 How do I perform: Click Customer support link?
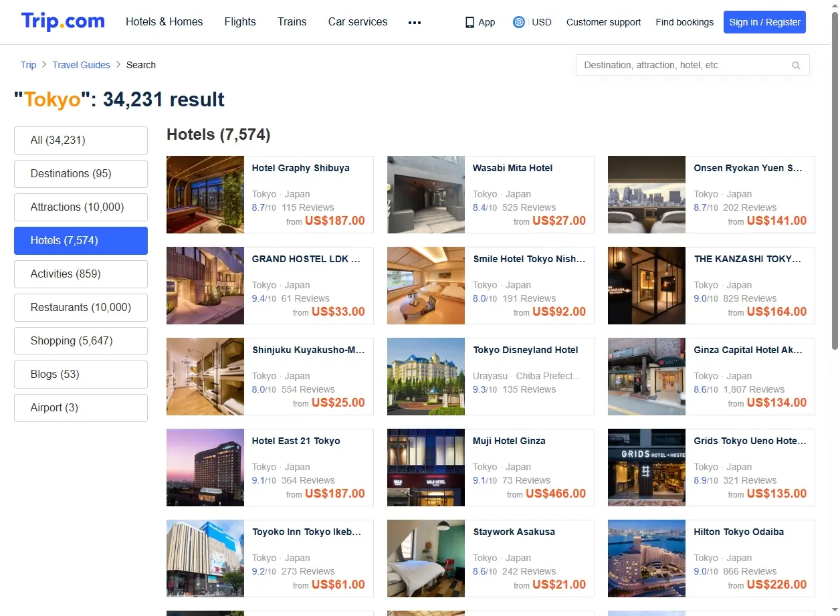pos(603,22)
